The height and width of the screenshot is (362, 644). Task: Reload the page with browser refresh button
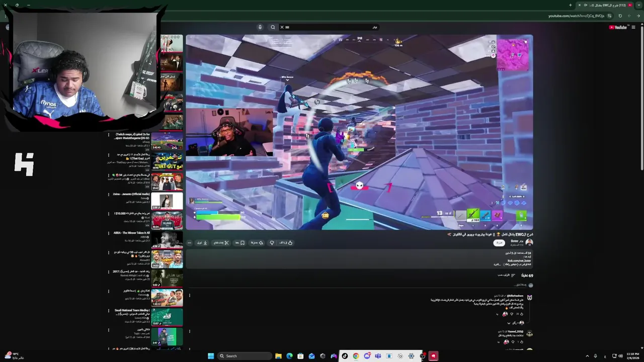coord(620,16)
